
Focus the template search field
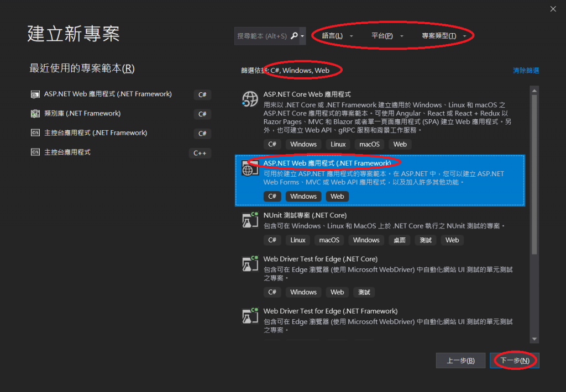tap(262, 36)
